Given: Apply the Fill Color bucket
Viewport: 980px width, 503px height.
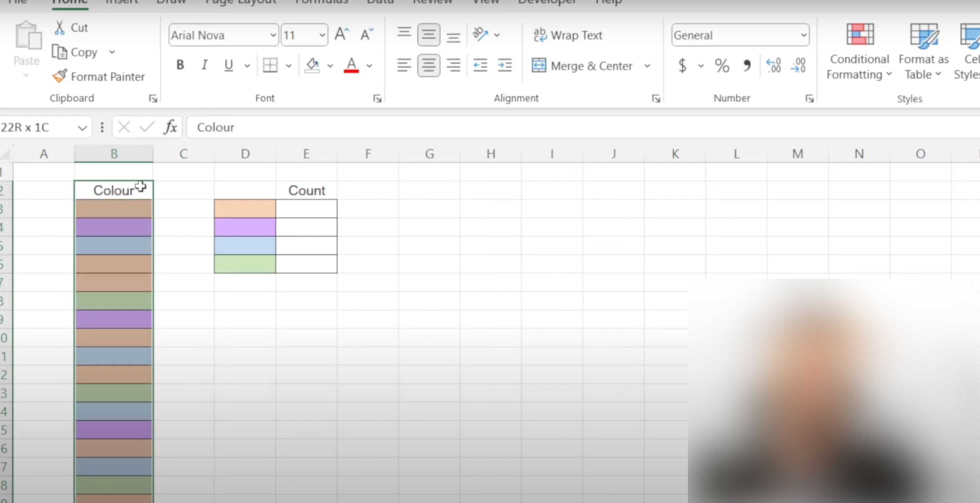Looking at the screenshot, I should pyautogui.click(x=312, y=65).
